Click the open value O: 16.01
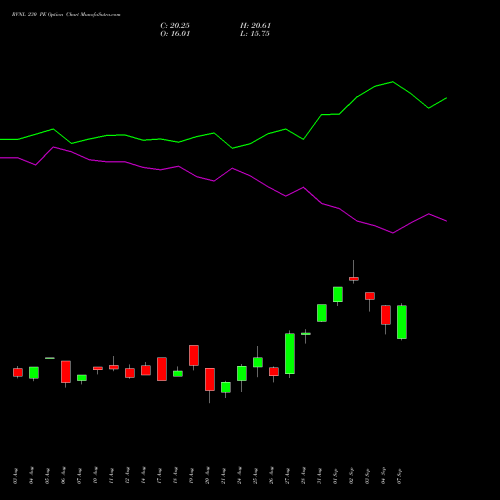The image size is (500, 500). point(175,34)
